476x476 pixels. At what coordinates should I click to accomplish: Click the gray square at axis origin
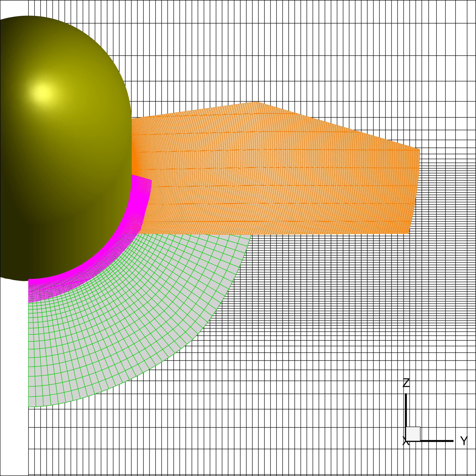coord(413,434)
